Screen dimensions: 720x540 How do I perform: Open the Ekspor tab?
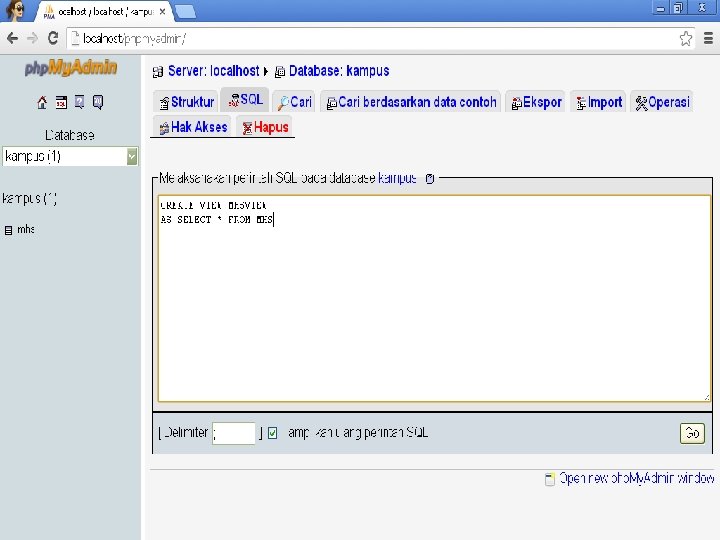536,102
